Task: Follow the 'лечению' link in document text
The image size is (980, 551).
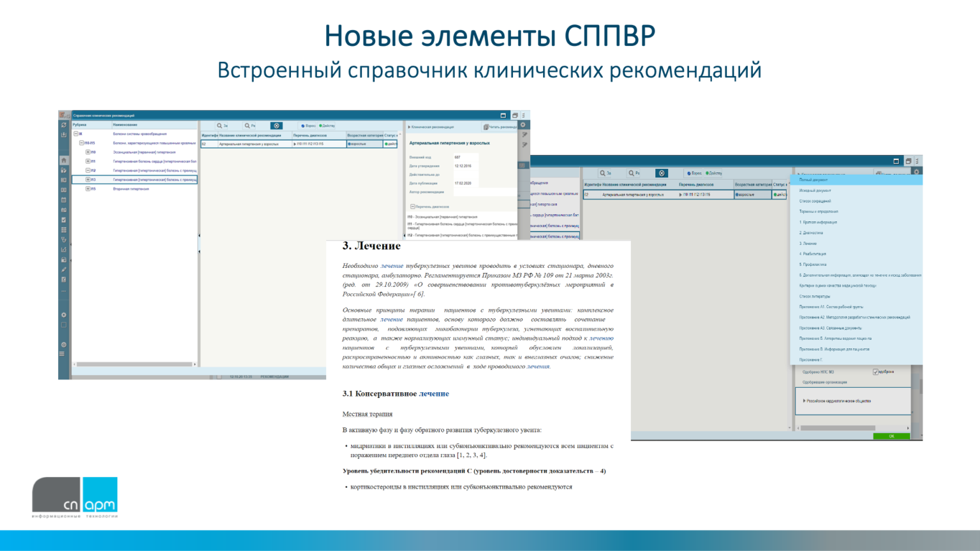Action: pos(601,338)
